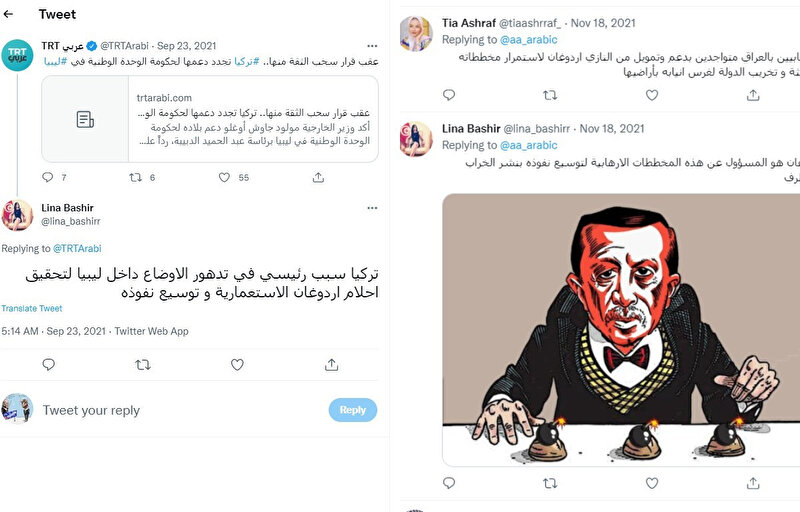Image resolution: width=800 pixels, height=512 pixels.
Task: Like the TRT Arabi tweet with 55 likes
Action: (x=224, y=177)
